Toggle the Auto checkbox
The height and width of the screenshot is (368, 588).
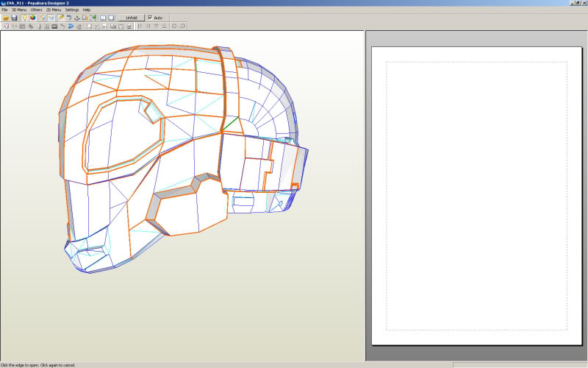tap(151, 18)
